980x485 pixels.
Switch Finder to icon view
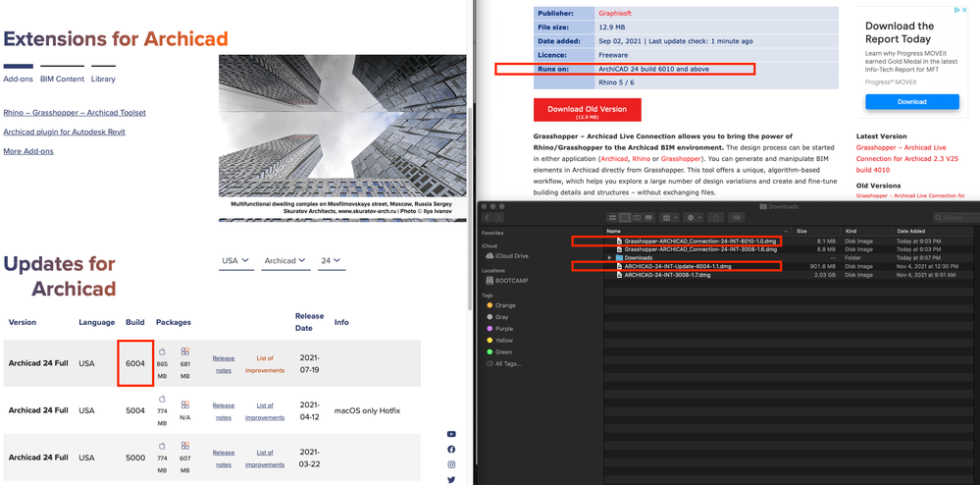point(612,218)
